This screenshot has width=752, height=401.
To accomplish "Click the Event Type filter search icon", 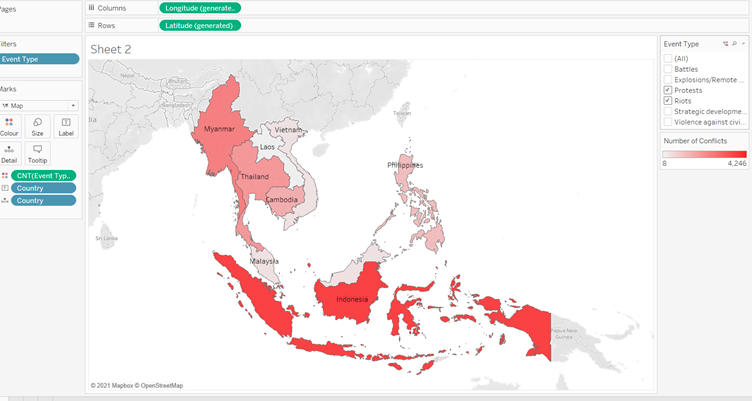I will [735, 44].
